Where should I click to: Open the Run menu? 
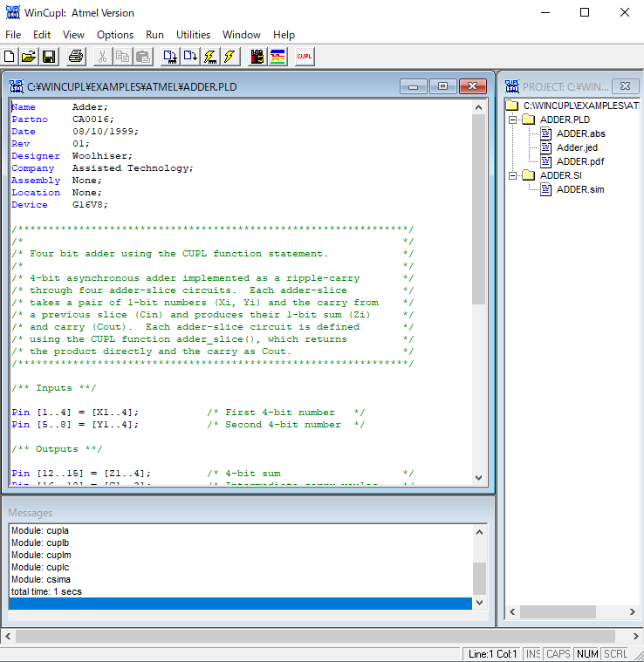pyautogui.click(x=154, y=35)
